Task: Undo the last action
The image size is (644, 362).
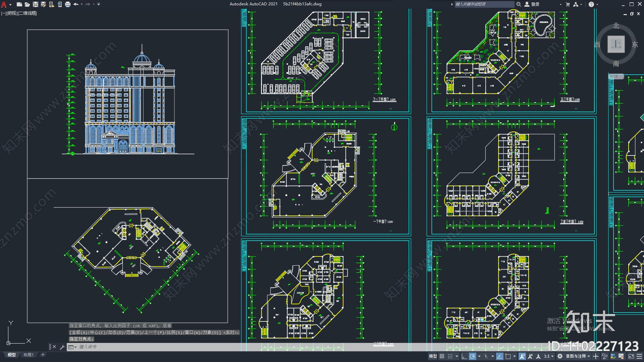Action: click(76, 4)
